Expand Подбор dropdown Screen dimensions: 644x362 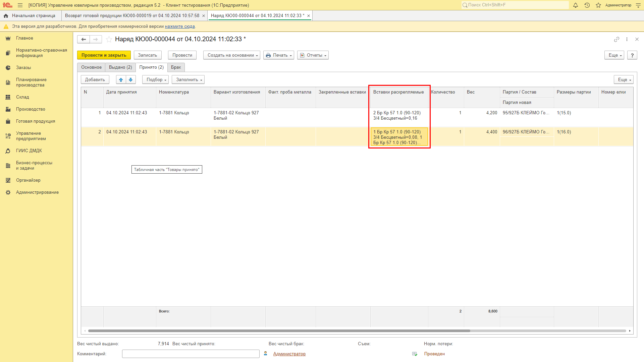(x=156, y=80)
